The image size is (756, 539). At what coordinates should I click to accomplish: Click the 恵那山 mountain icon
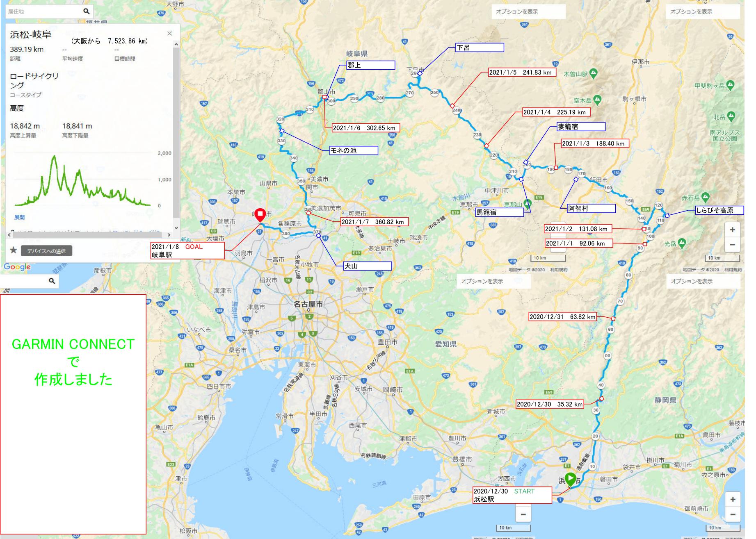click(528, 203)
